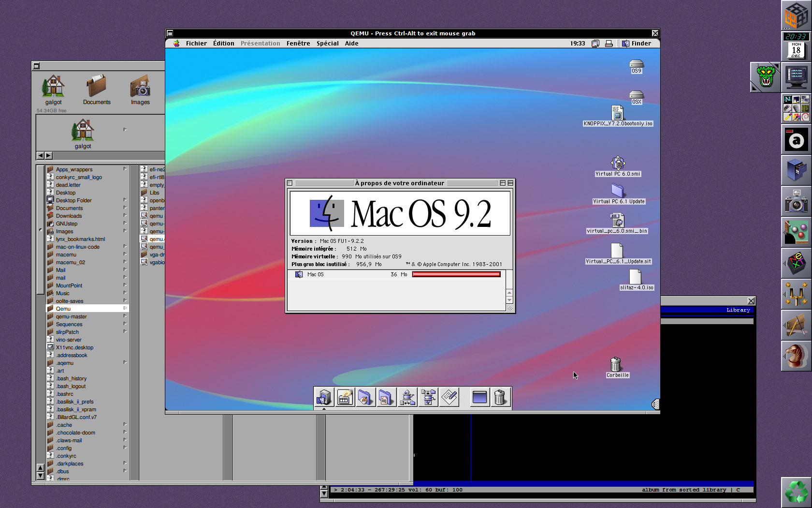
Task: Open the OS9 disk icon
Action: (x=636, y=64)
